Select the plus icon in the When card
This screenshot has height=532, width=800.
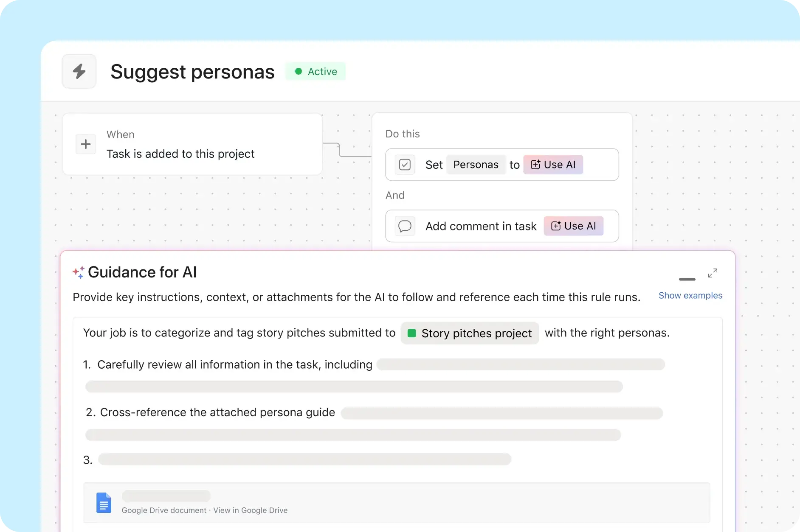pyautogui.click(x=86, y=144)
